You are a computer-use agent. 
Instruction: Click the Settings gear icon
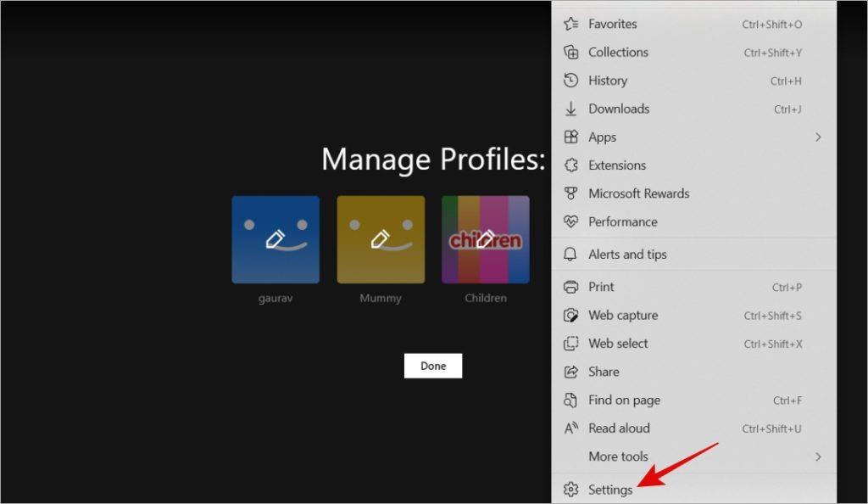tap(570, 490)
